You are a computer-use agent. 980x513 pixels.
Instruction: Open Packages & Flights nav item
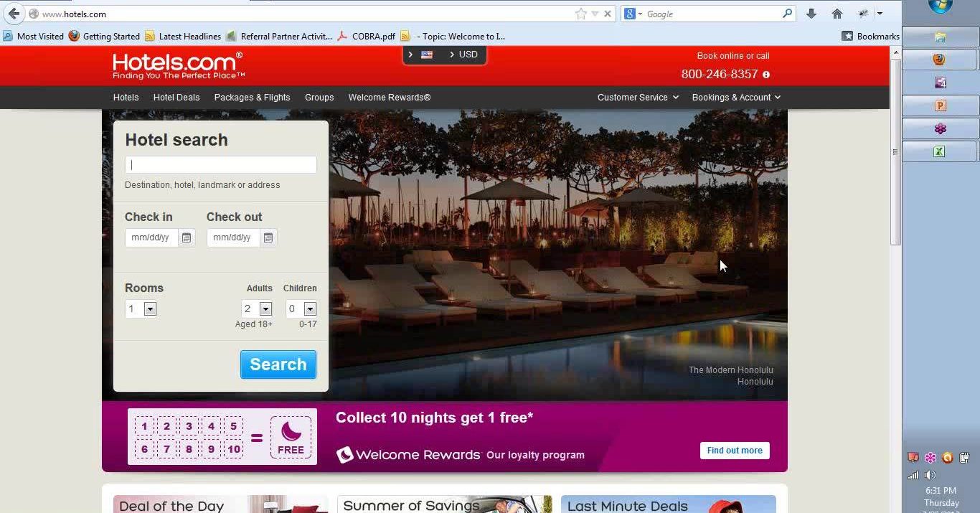point(252,98)
